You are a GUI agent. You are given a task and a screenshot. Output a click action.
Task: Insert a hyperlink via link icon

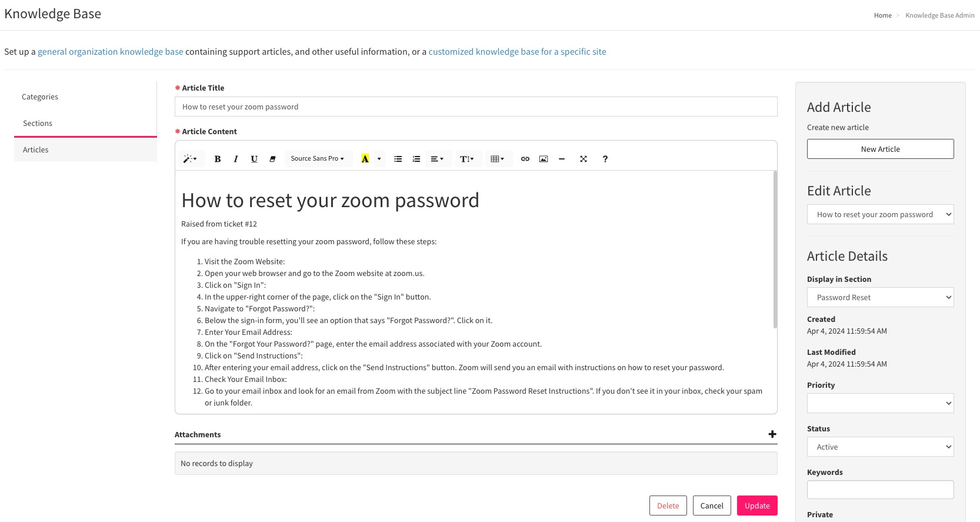pos(525,159)
